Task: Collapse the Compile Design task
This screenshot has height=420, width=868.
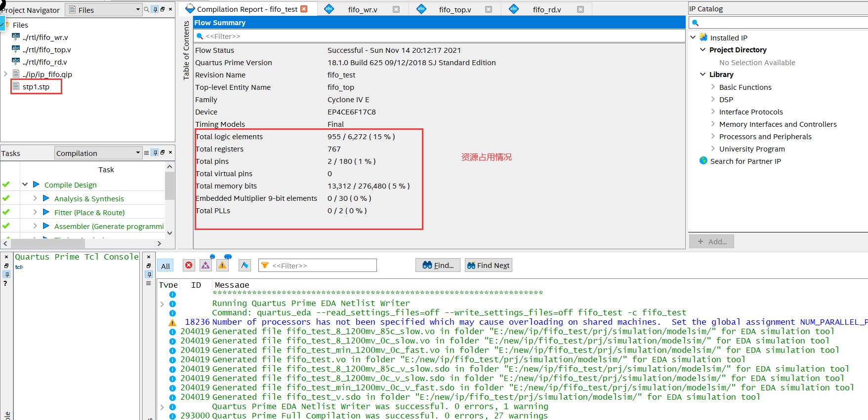Action: click(x=25, y=185)
